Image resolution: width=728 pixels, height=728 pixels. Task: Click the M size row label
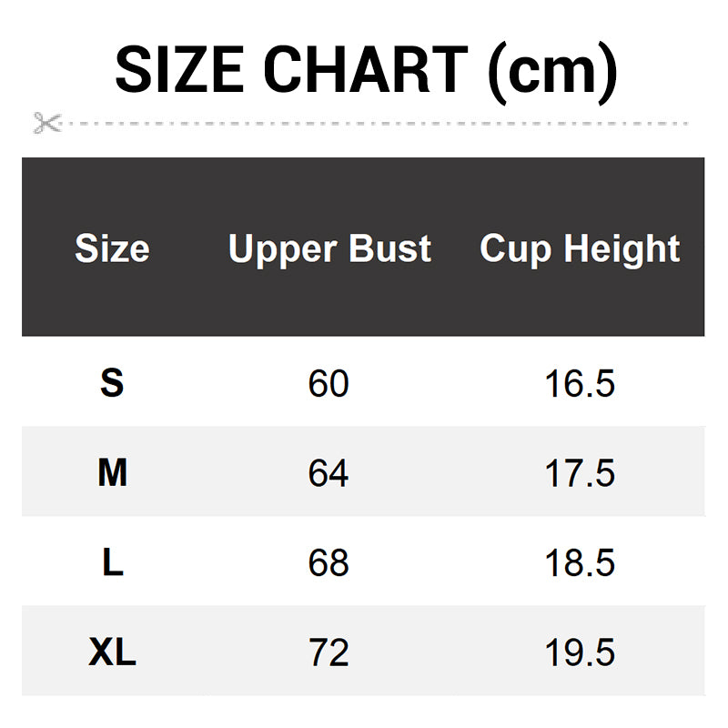point(112,473)
